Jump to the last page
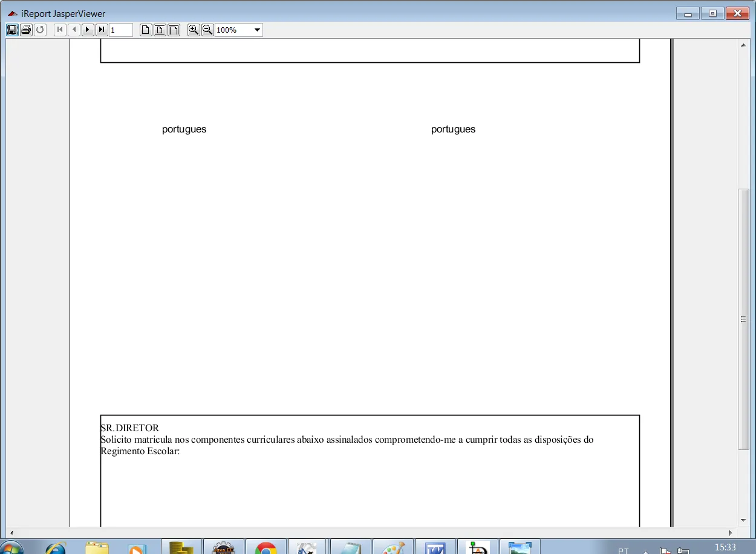 tap(102, 30)
